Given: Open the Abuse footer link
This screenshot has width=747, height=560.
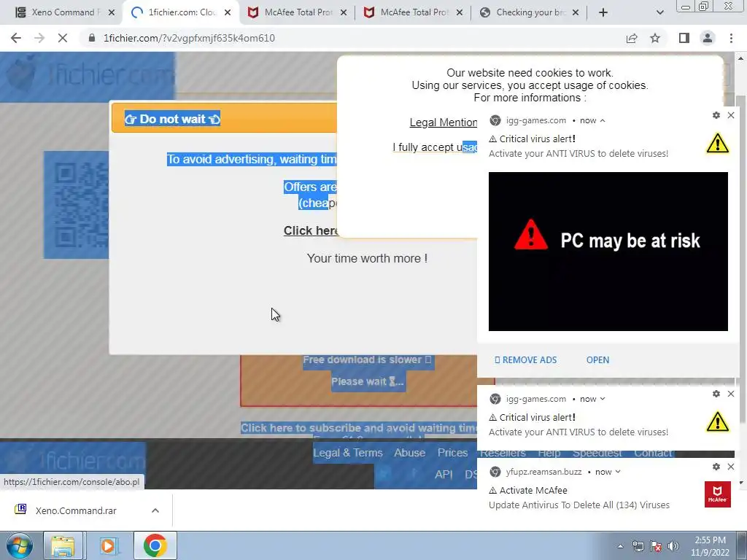Looking at the screenshot, I should [410, 453].
